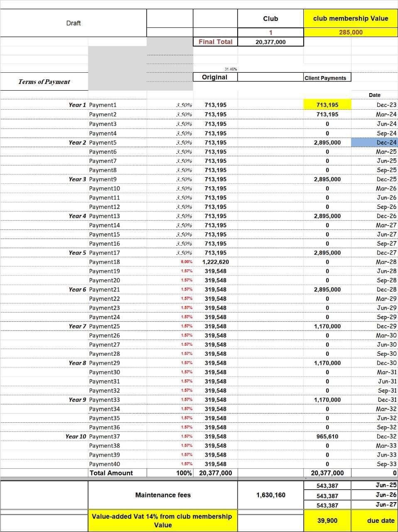This screenshot has height=532, width=398.
Task: Select the Client Payments header cell
Action: tap(325, 78)
